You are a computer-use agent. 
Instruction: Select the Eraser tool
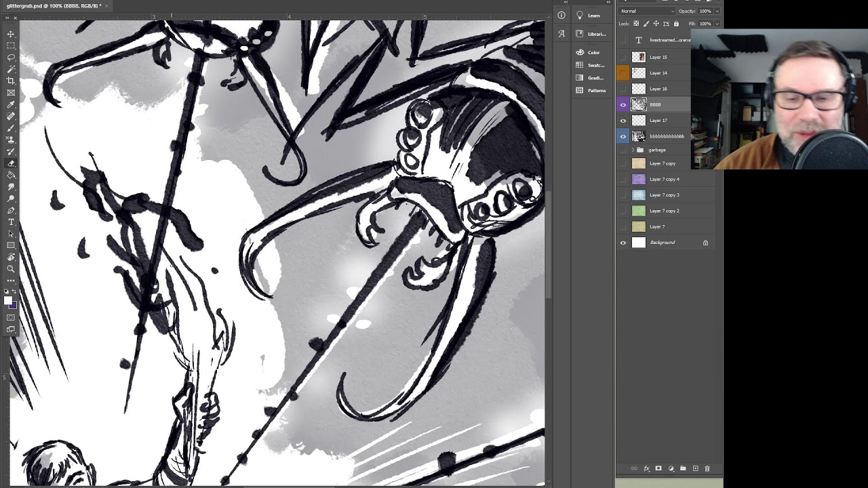[11, 163]
